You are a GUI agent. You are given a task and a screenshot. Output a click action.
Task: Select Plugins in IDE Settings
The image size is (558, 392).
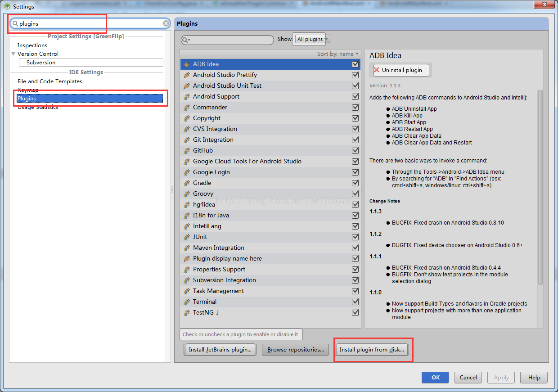pyautogui.click(x=90, y=98)
